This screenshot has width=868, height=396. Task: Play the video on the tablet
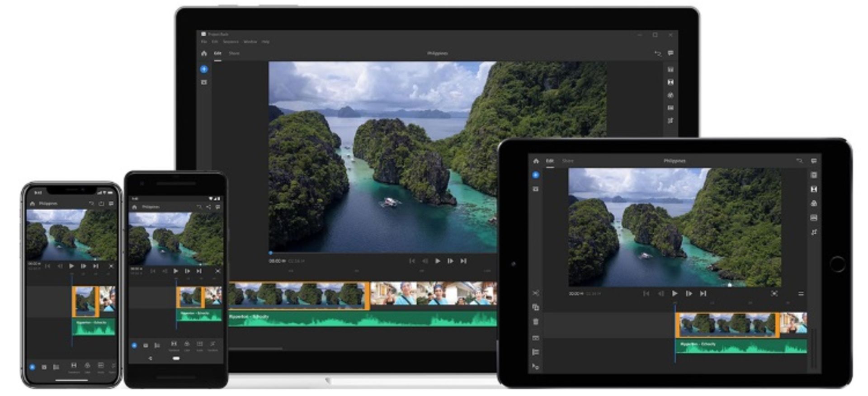coord(675,293)
